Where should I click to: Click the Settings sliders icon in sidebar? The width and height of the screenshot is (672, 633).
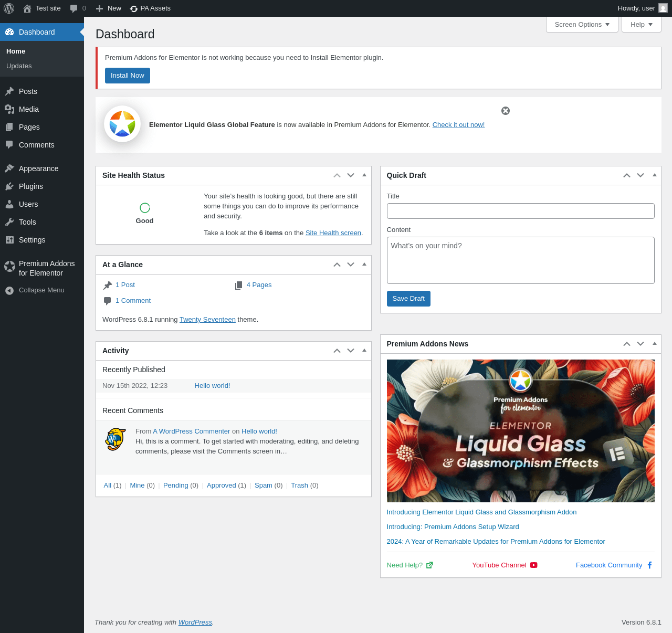tap(9, 240)
